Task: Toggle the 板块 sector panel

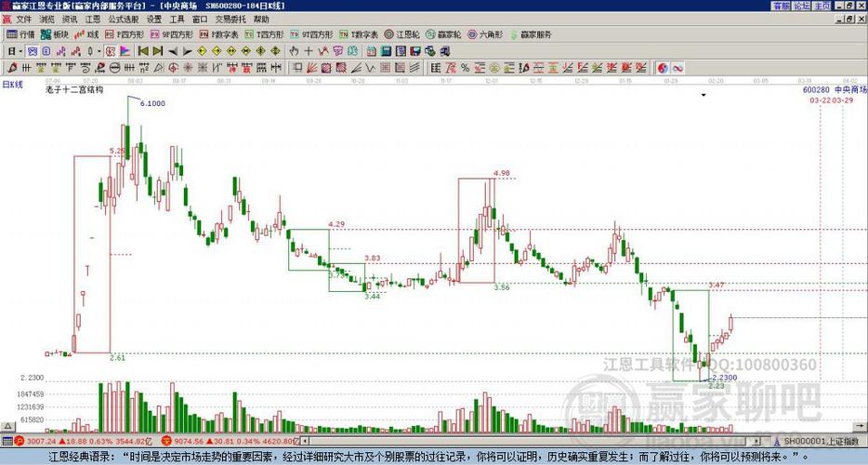Action: coord(54,34)
